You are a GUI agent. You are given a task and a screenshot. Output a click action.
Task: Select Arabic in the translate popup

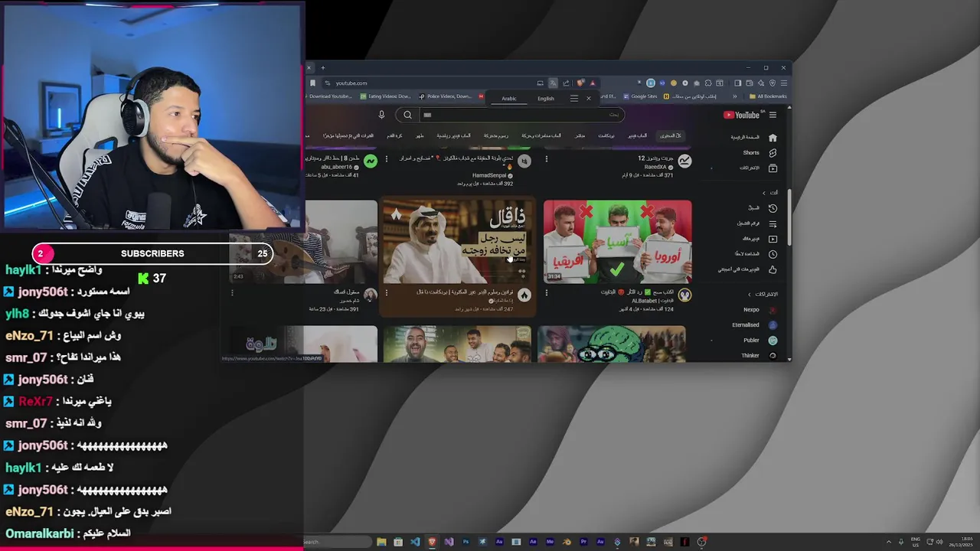tap(509, 99)
